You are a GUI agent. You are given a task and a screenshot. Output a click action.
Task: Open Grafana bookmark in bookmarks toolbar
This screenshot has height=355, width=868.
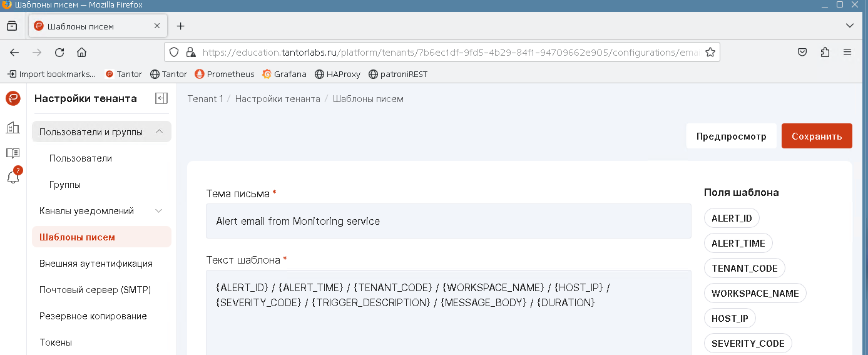tap(285, 74)
